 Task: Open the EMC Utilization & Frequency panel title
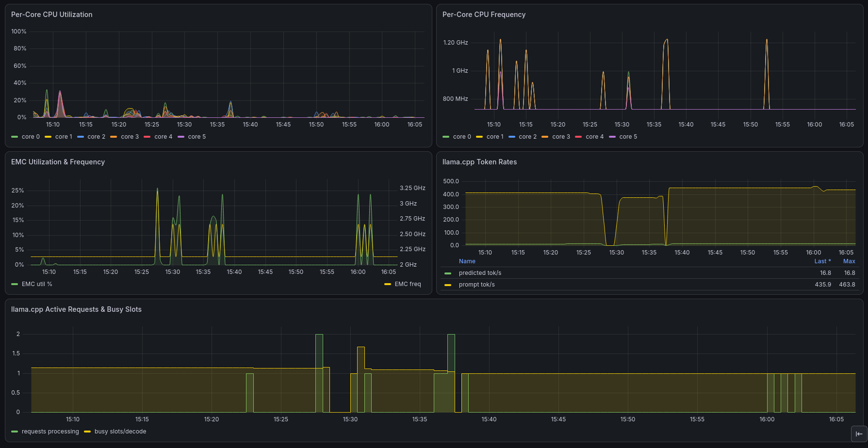[58, 162]
